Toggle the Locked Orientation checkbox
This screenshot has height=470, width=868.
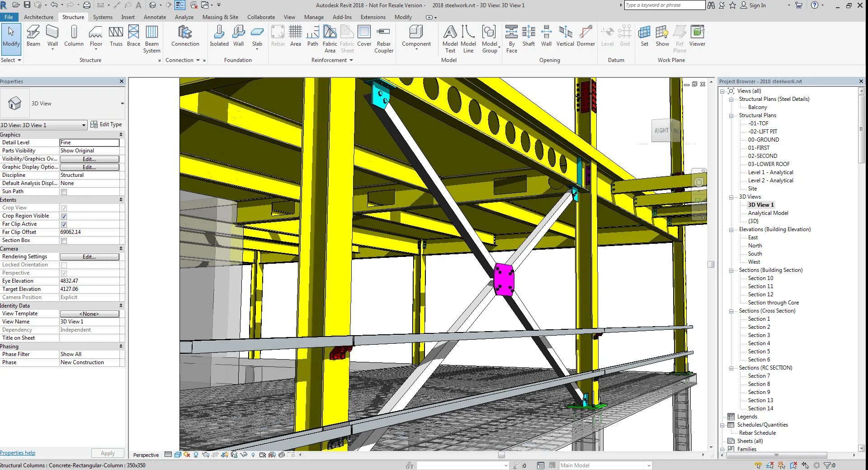pyautogui.click(x=64, y=265)
